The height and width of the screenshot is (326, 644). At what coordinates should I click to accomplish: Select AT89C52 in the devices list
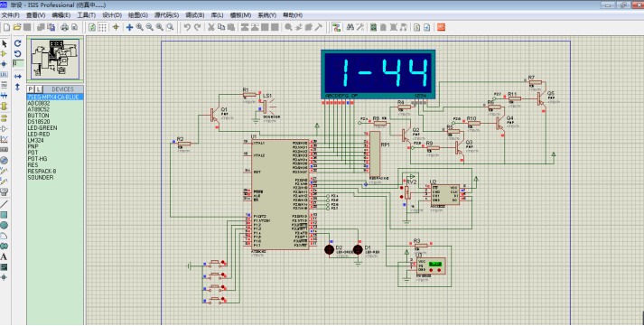(x=39, y=109)
